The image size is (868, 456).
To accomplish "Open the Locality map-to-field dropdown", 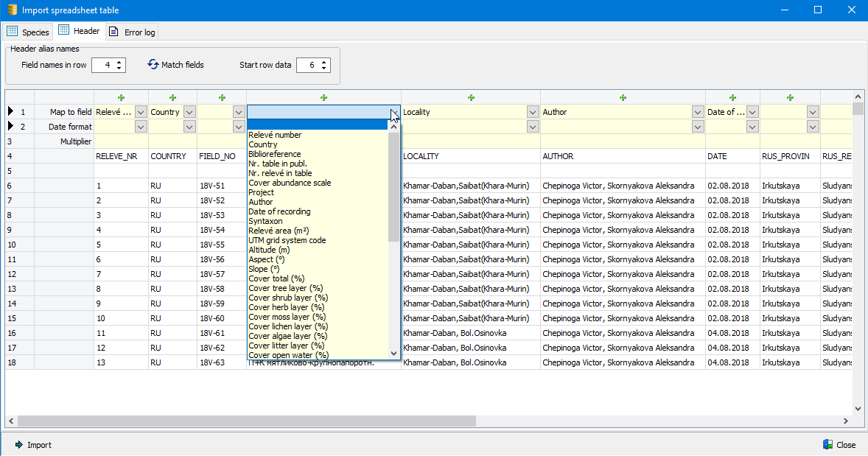I will coord(533,112).
